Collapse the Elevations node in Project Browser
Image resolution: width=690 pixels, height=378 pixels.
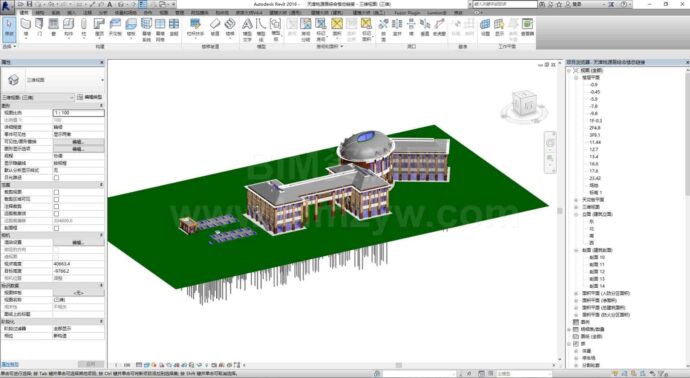click(x=576, y=214)
